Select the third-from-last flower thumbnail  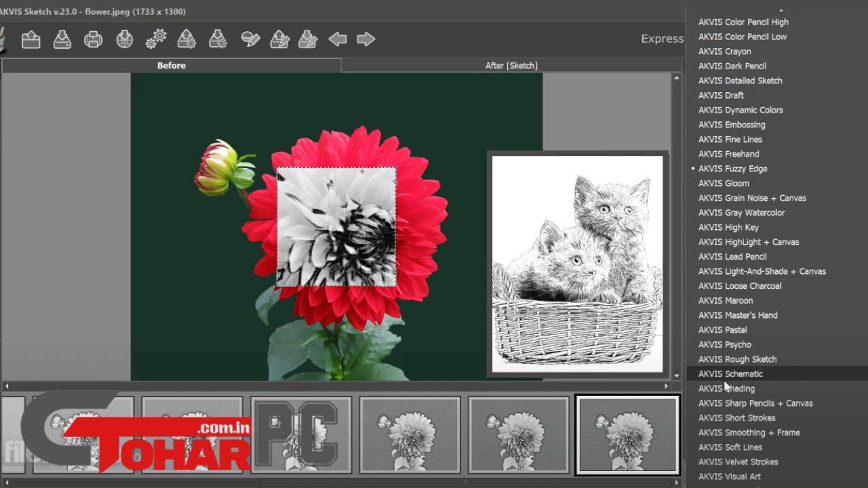click(x=410, y=435)
